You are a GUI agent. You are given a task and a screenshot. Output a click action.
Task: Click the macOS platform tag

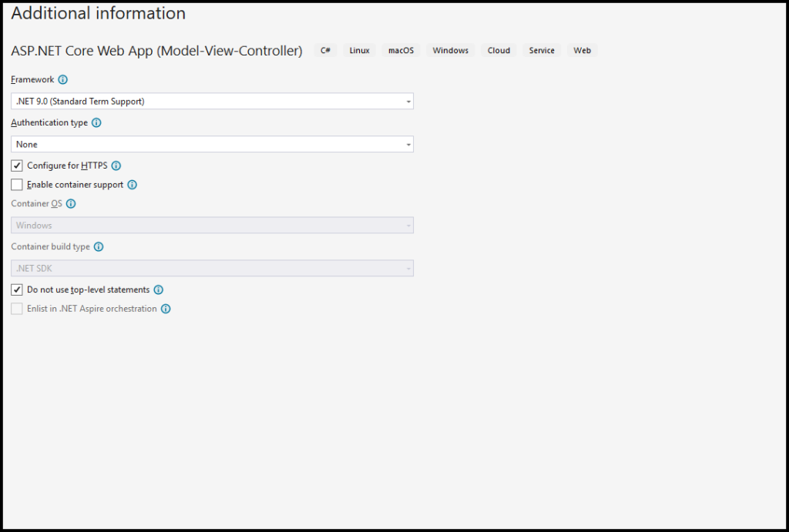(401, 51)
